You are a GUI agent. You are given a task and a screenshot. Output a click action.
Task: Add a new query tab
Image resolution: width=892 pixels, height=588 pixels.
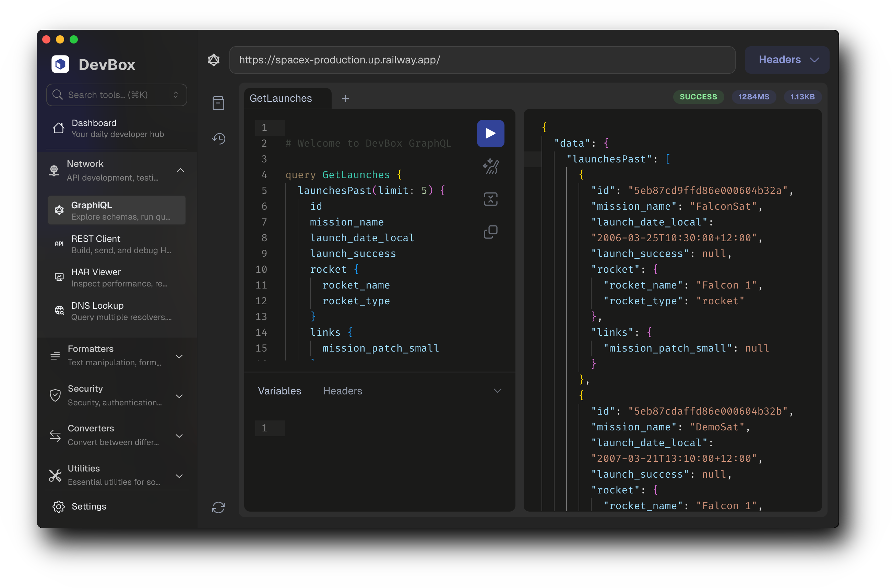(345, 99)
